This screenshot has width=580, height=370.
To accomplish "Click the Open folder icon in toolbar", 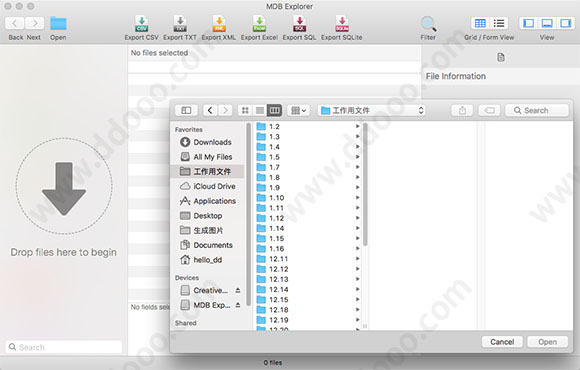I will 58,23.
